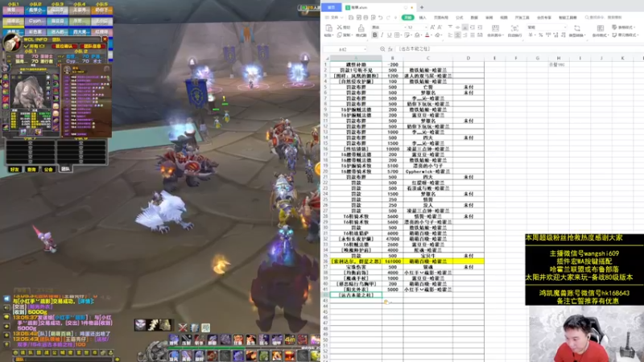This screenshot has height=362, width=644.
Task: Click the blue speaker icon beside chat
Action: (x=7, y=298)
